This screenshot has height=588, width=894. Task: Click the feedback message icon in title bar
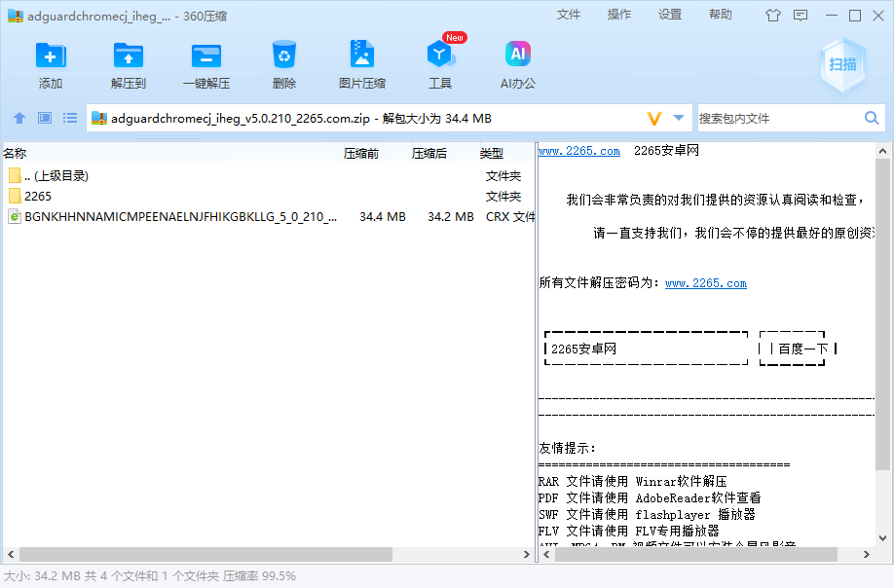(x=801, y=16)
